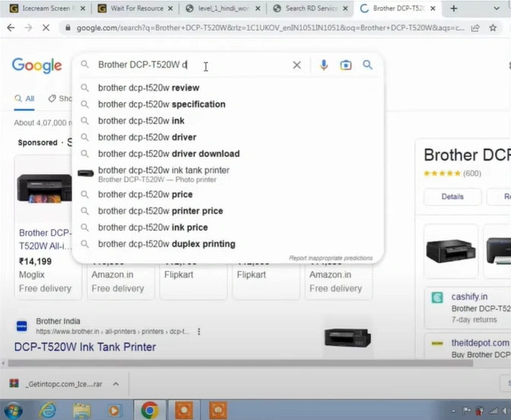The image size is (511, 420).
Task: Select 'brother dcp-t520w duplex printing' suggestion
Action: pos(166,244)
